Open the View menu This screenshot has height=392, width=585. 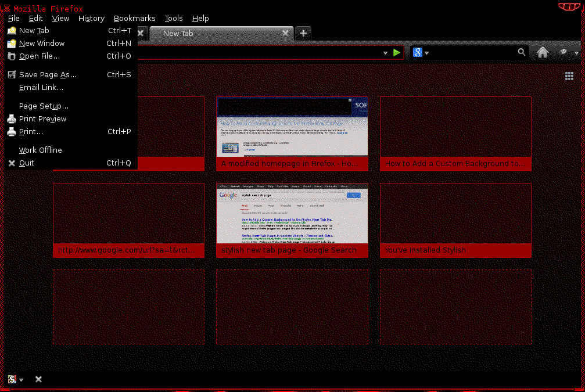click(60, 18)
